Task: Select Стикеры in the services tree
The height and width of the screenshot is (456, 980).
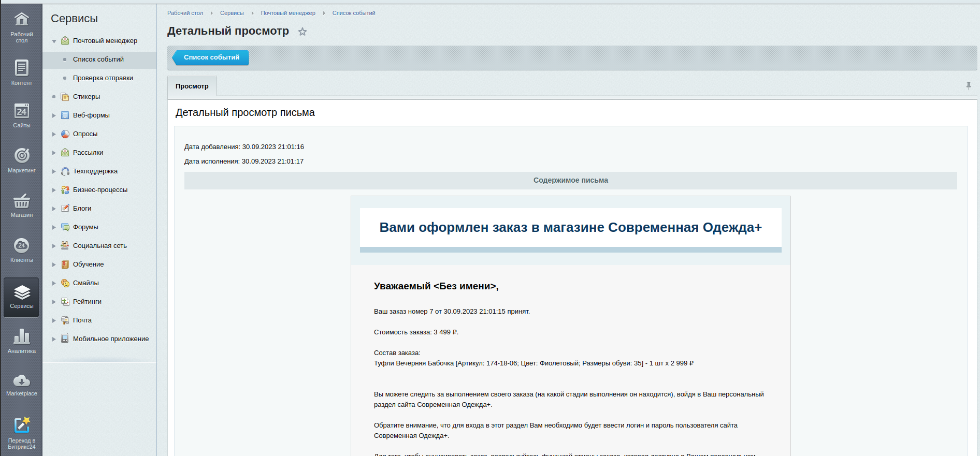Action: [86, 97]
